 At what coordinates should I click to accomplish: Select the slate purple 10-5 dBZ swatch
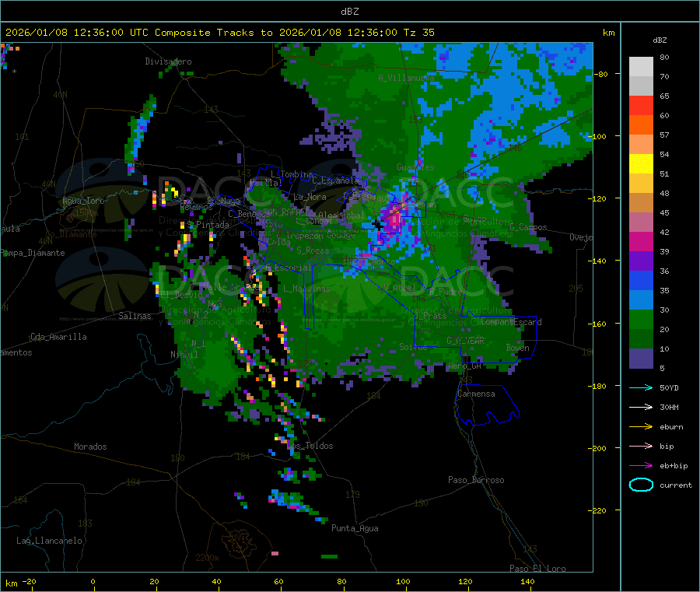(x=641, y=359)
